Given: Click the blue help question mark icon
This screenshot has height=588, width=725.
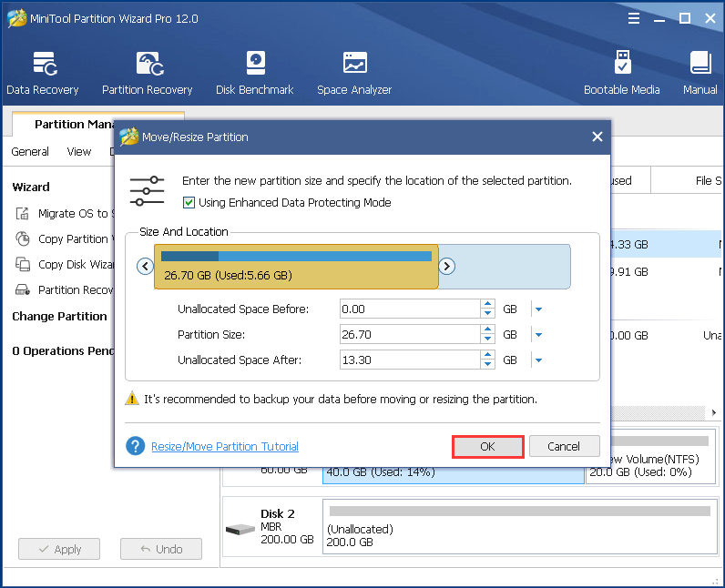Looking at the screenshot, I should click(x=135, y=446).
